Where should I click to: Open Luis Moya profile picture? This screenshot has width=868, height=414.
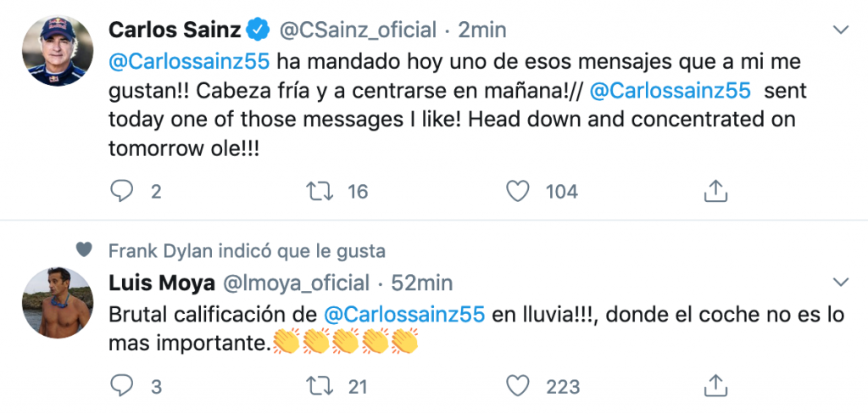coord(56,303)
